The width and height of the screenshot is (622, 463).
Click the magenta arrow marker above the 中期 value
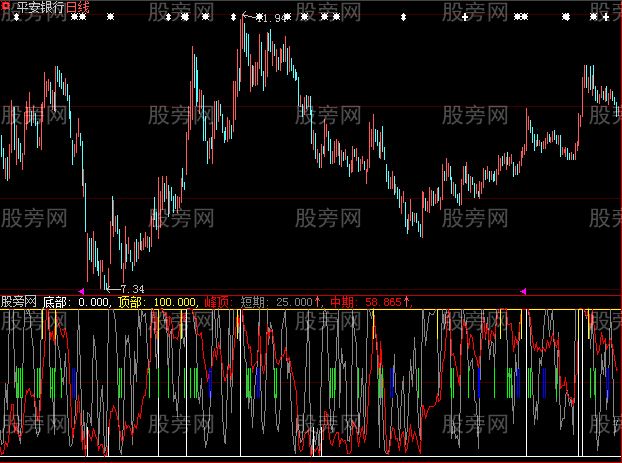[x=522, y=291]
